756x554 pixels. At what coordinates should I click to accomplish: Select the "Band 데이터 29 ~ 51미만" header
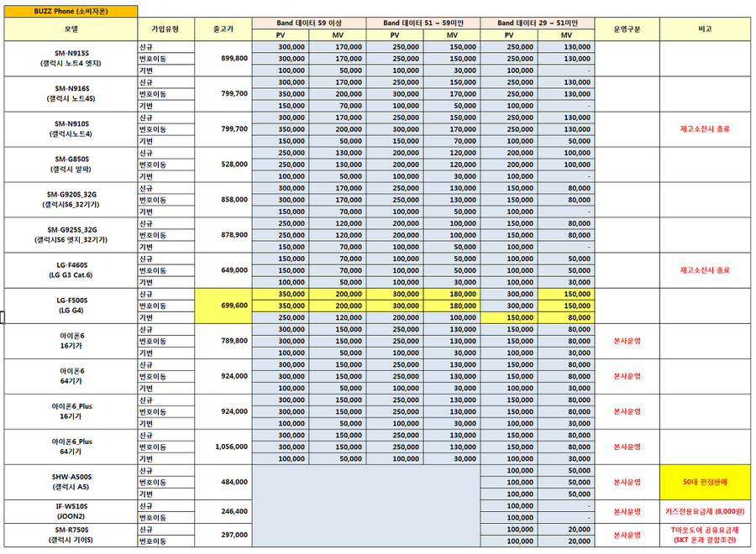pyautogui.click(x=538, y=24)
